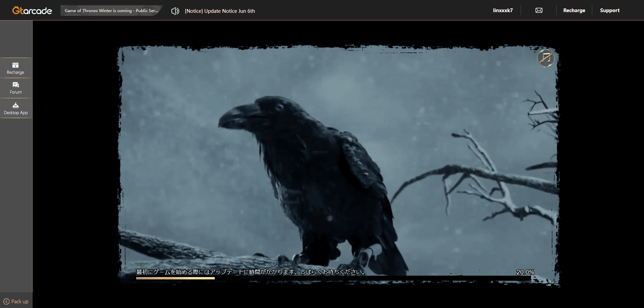Open the Game of Thrones server selector tab
This screenshot has width=644, height=308.
tap(111, 10)
